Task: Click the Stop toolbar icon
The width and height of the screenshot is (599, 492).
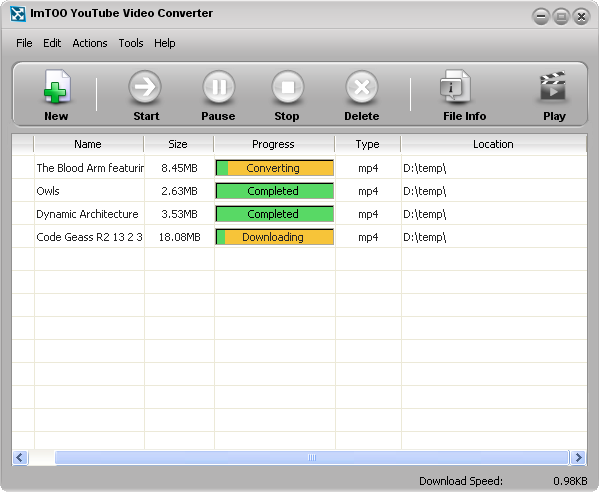Action: tap(288, 87)
